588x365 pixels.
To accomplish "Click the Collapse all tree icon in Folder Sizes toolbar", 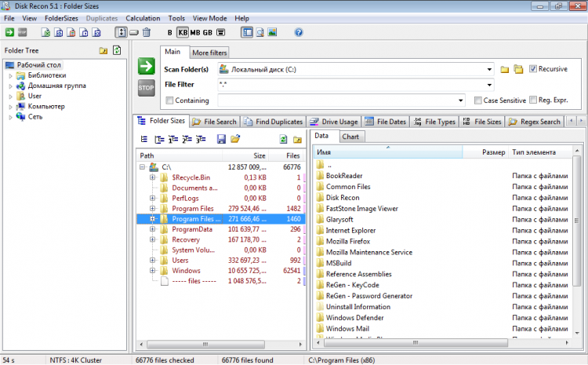I will (144, 139).
